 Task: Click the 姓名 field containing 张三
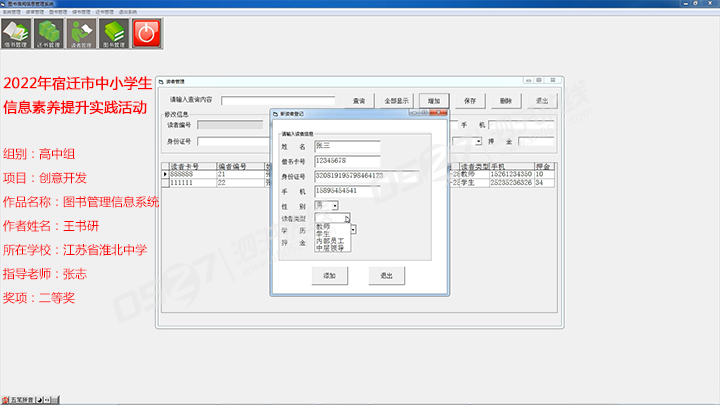tap(348, 146)
